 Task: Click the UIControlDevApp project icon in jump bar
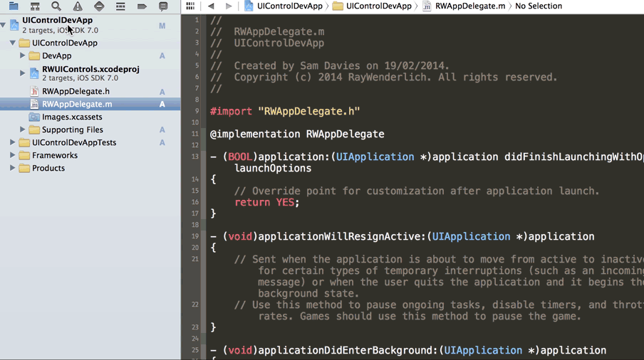pos(249,6)
